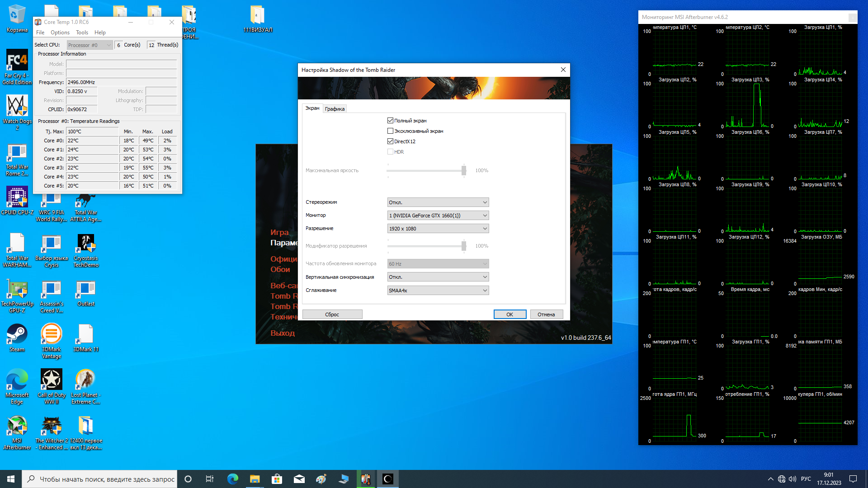Enable the Эксклюзивный экран checkbox

390,131
